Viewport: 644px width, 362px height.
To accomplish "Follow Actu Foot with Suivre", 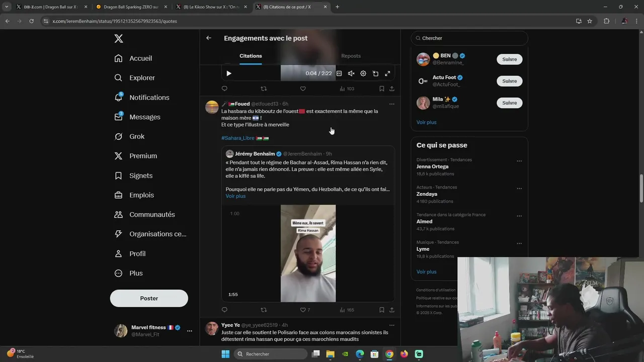I will [510, 81].
